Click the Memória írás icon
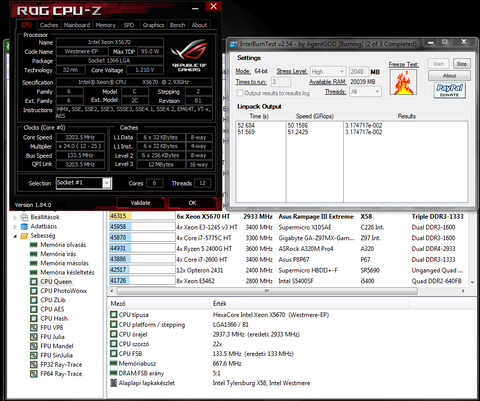The height and width of the screenshot is (401, 480). 34,254
